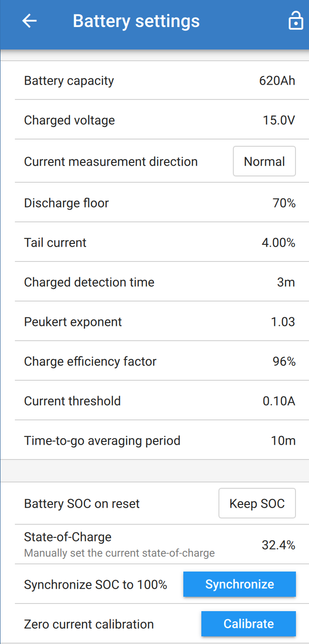Open Current measurement direction Normal dropdown
Screen dimensions: 309x644
pos(264,161)
